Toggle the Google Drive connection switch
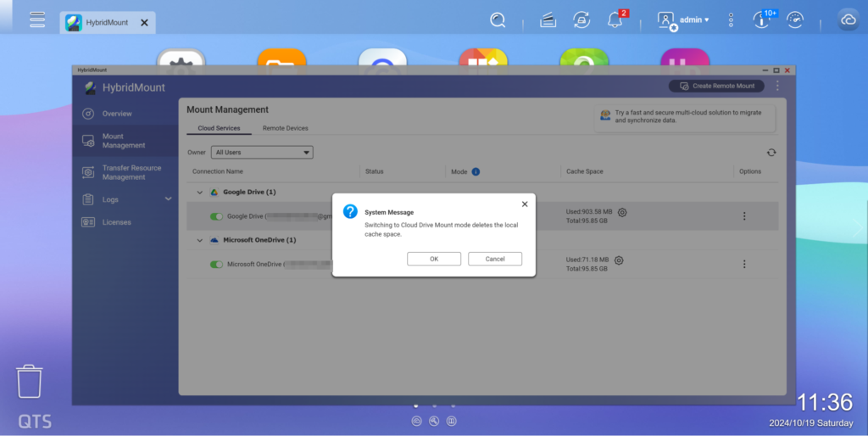The width and height of the screenshot is (868, 436). point(216,216)
